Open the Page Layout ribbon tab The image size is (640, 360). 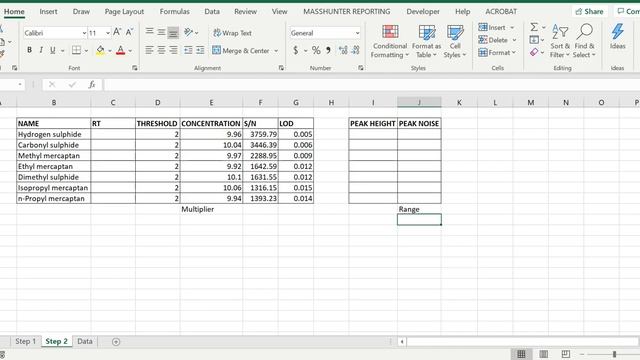click(x=124, y=11)
